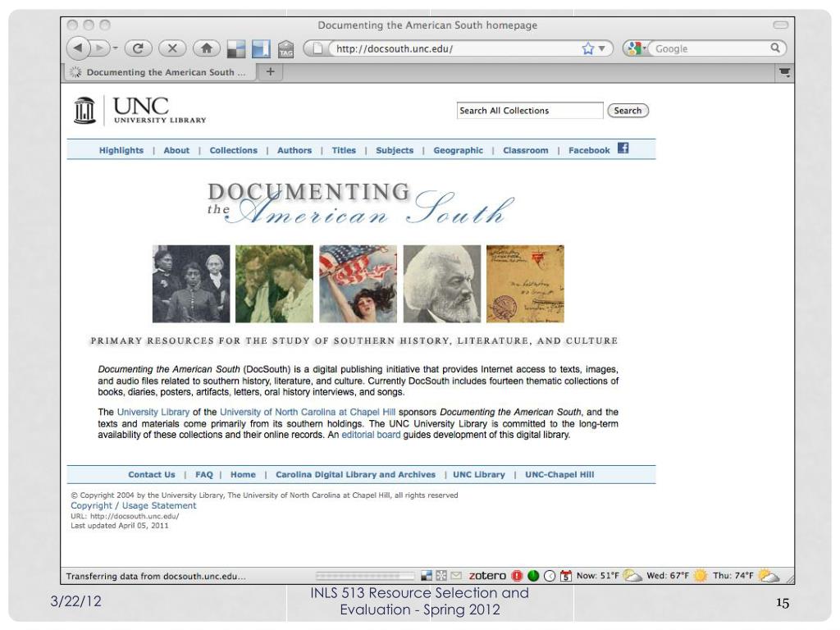This screenshot has height=630, width=840.
Task: Open the Highlights menu item
Action: click(121, 151)
